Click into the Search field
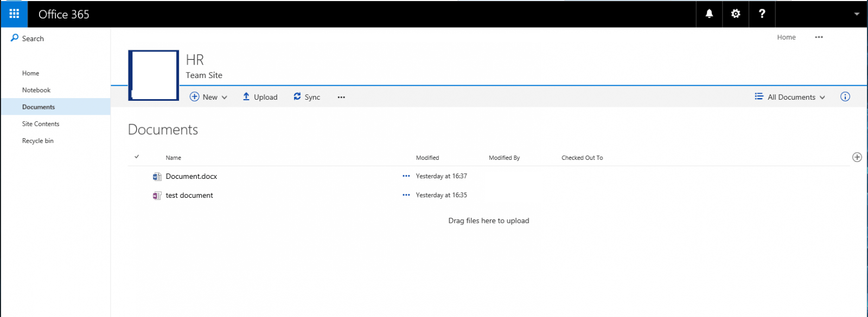The height and width of the screenshot is (317, 868). (33, 38)
